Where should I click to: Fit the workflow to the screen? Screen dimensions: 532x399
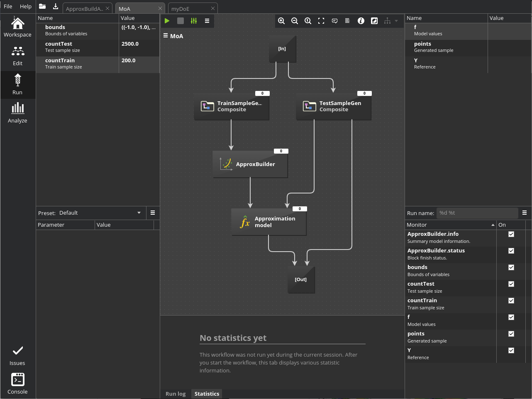[x=321, y=21]
